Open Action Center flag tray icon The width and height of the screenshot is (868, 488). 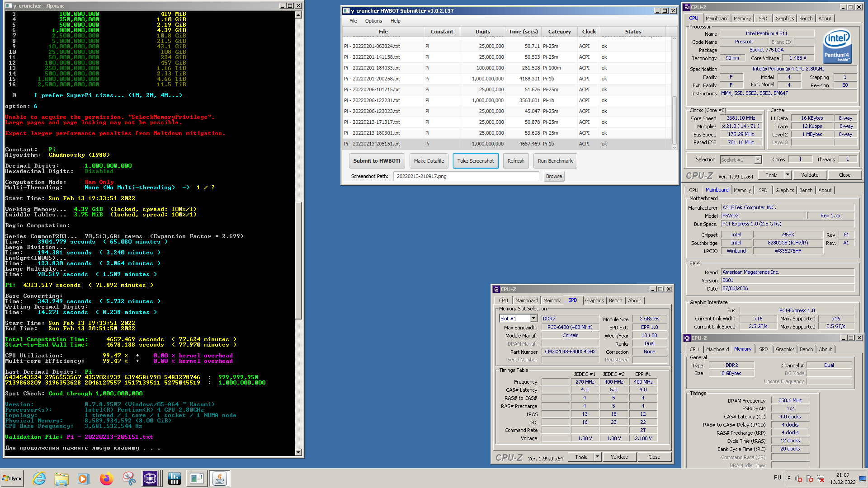pos(809,479)
